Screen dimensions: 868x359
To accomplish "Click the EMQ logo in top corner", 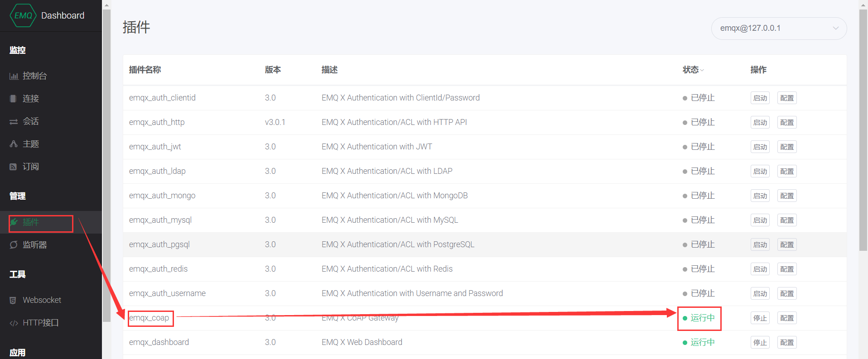I will (23, 15).
